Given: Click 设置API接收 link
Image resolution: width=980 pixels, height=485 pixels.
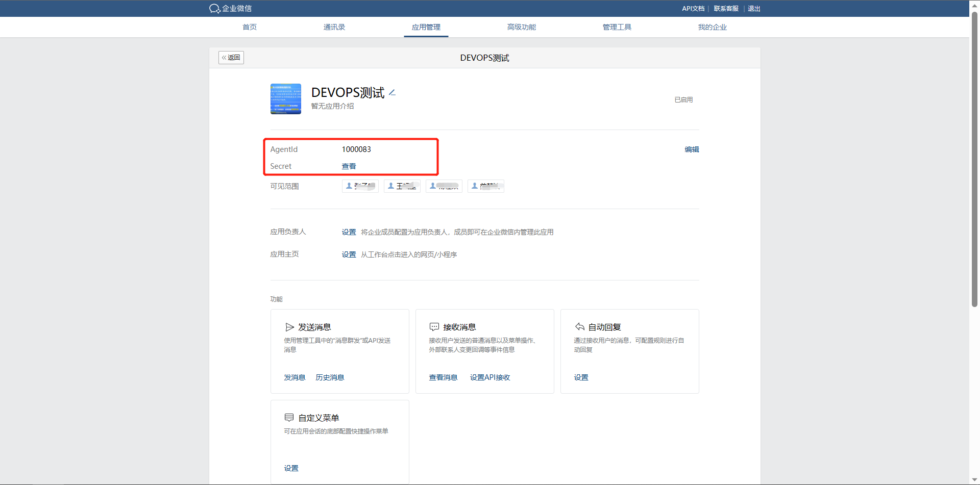Looking at the screenshot, I should [489, 377].
